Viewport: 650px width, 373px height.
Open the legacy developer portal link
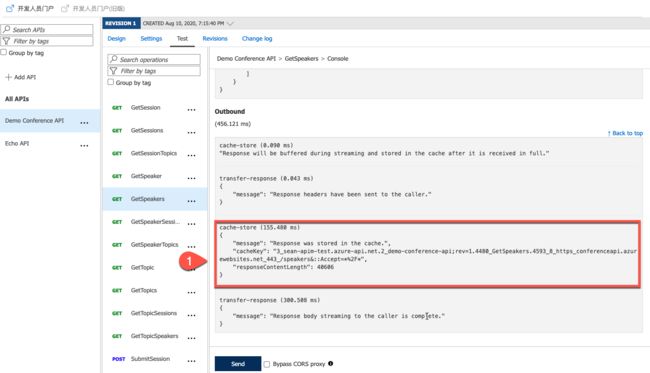click(93, 8)
